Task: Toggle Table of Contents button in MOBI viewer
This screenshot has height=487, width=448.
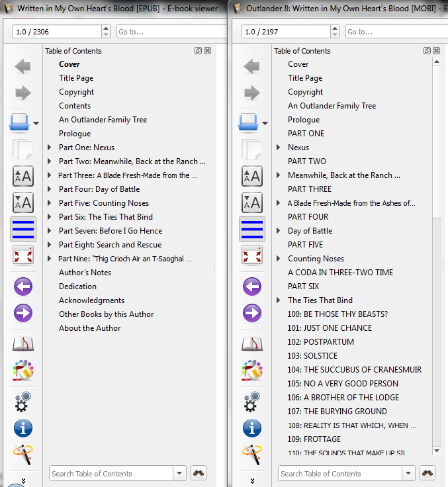Action: point(252,230)
